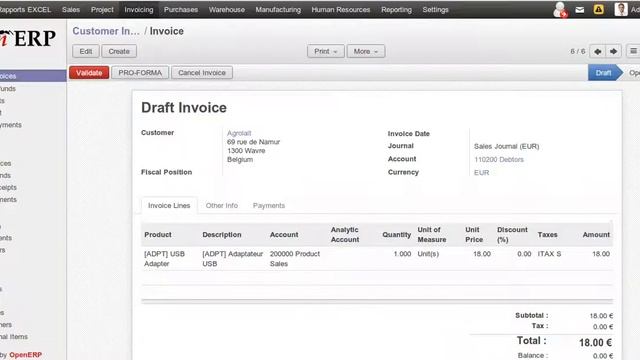Switch to the Other Info tab
Image resolution: width=640 pixels, height=360 pixels.
222,205
